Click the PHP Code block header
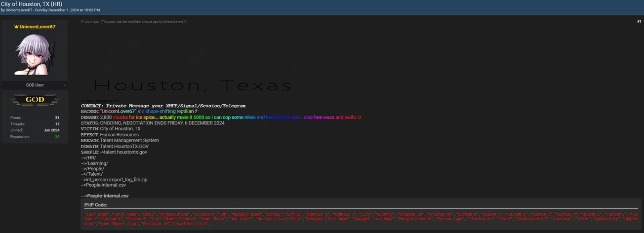Viewport: 644px width, 233px height. 96,205
